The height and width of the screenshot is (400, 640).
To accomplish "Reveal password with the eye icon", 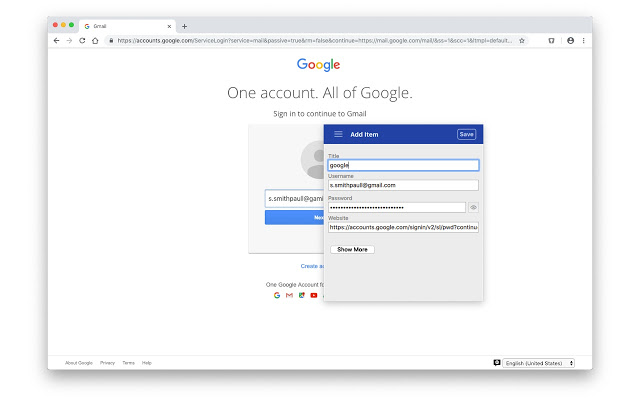I will point(473,207).
